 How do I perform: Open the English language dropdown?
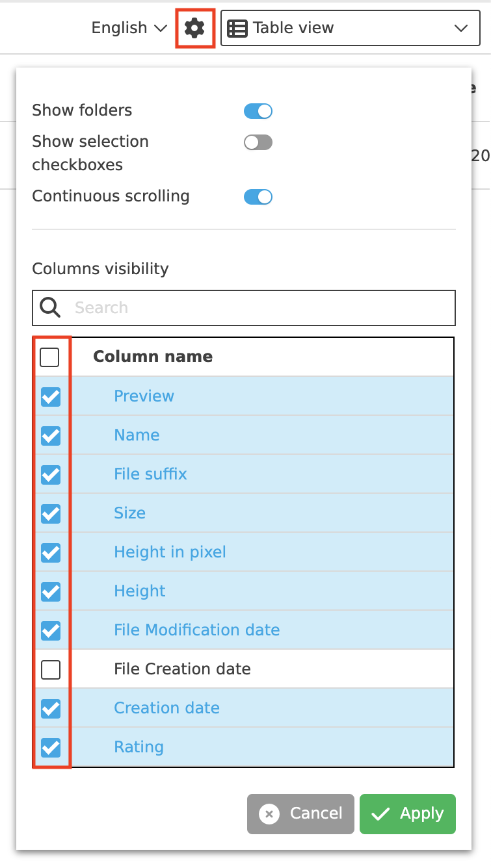pyautogui.click(x=127, y=27)
